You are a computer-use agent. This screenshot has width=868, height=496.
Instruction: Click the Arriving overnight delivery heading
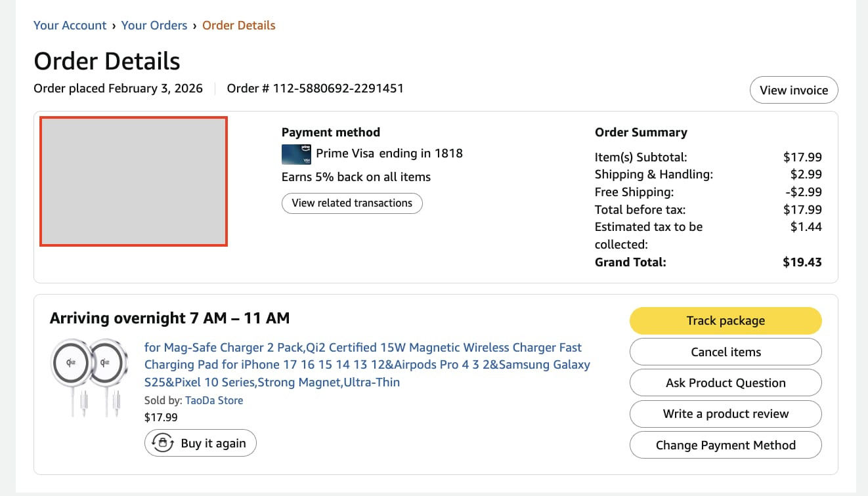(x=169, y=319)
